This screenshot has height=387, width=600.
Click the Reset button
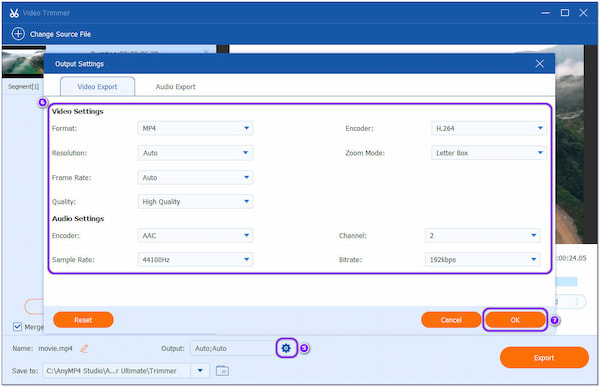[x=83, y=320]
